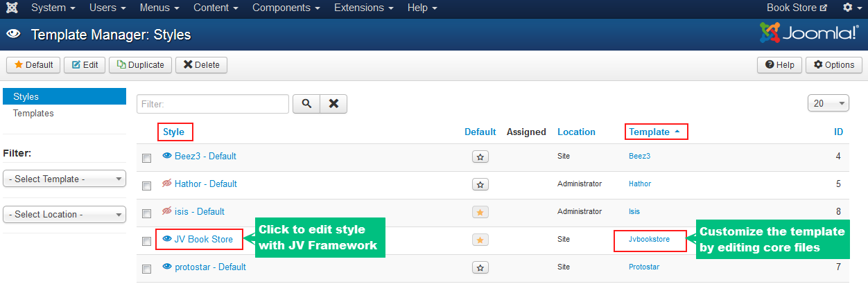This screenshot has height=302, width=868.
Task: Click the crossed-eye icon for Hathor - Default
Action: coord(166,184)
